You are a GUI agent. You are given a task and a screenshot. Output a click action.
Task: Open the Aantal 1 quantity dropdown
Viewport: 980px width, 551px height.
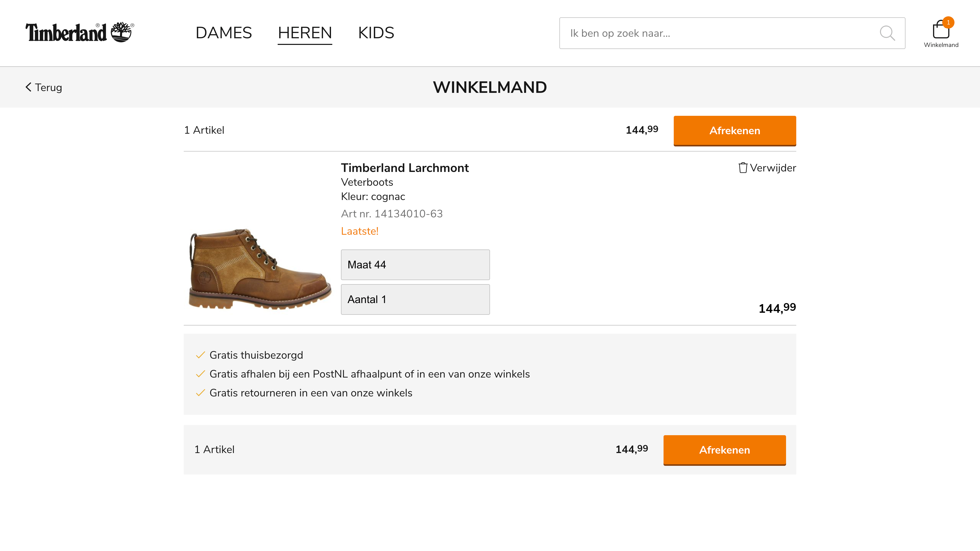(415, 299)
